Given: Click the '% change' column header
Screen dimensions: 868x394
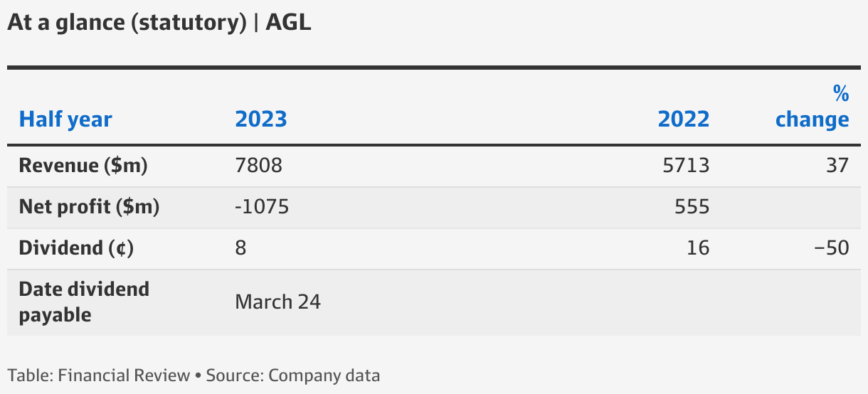Looking at the screenshot, I should [813, 106].
